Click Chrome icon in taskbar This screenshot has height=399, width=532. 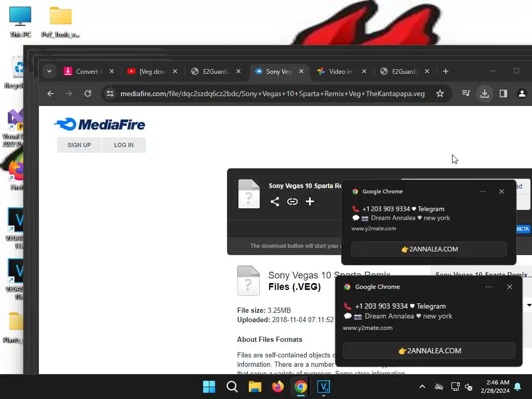click(301, 387)
